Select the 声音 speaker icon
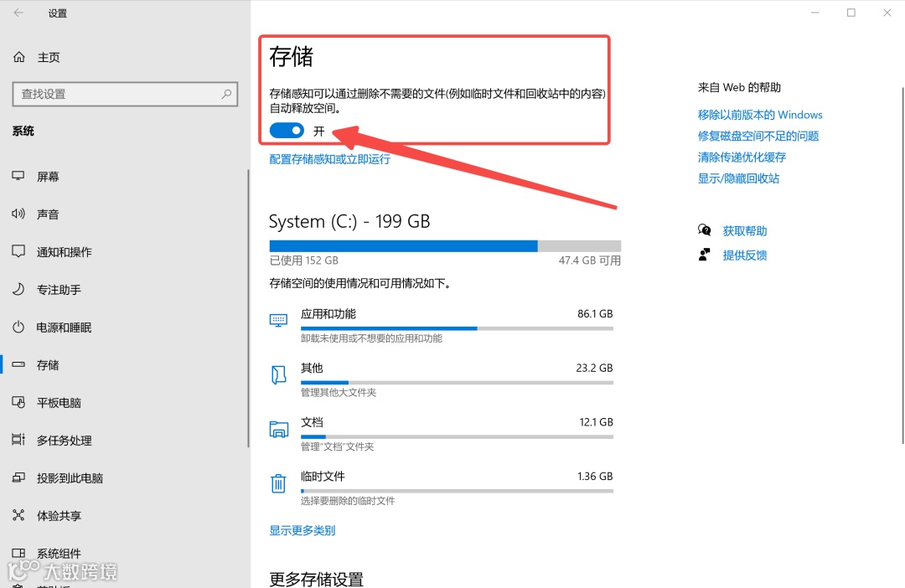905x588 pixels. 18,214
